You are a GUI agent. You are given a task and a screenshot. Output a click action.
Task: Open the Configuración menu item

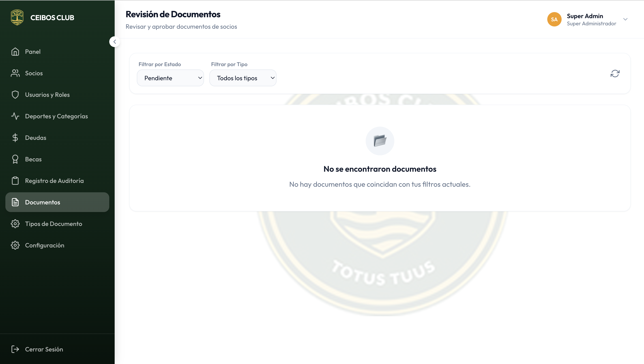pos(45,245)
